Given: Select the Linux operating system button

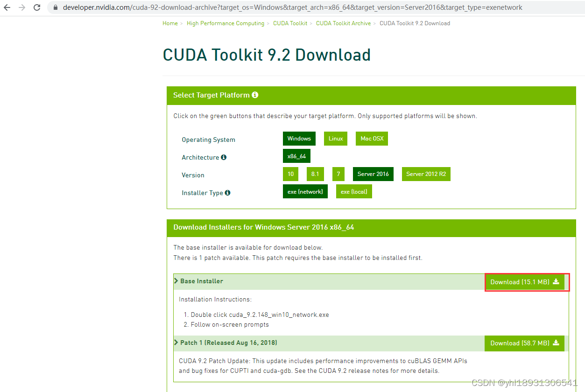Looking at the screenshot, I should 336,139.
